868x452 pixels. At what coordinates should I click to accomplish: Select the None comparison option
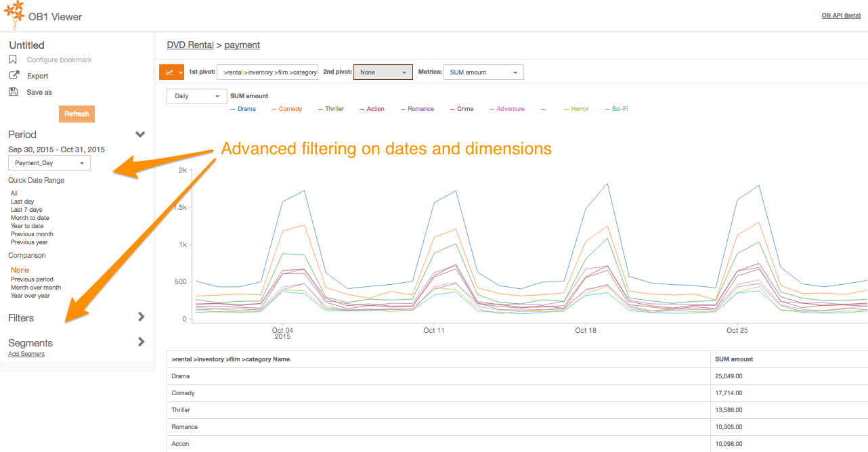20,270
